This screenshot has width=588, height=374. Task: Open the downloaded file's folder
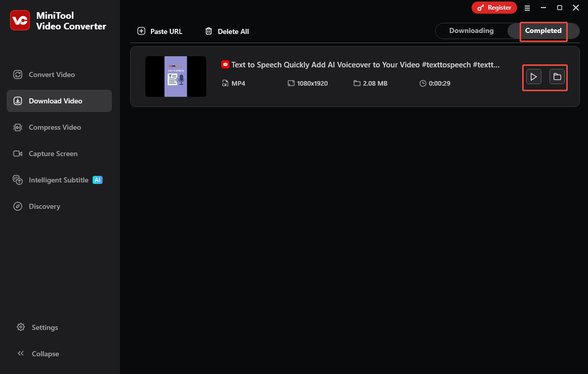click(557, 77)
